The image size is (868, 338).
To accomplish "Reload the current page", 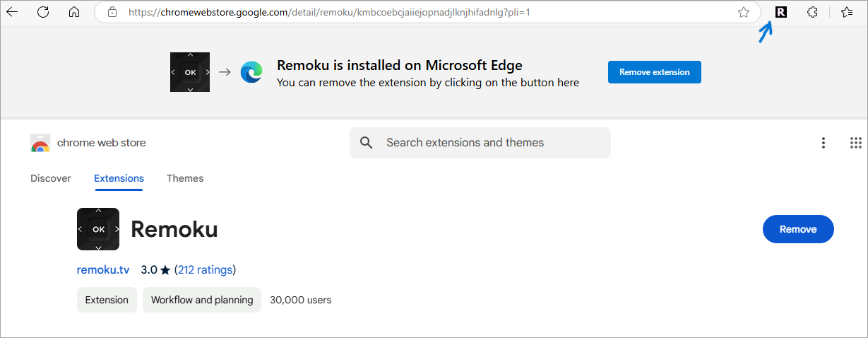I will click(x=43, y=12).
